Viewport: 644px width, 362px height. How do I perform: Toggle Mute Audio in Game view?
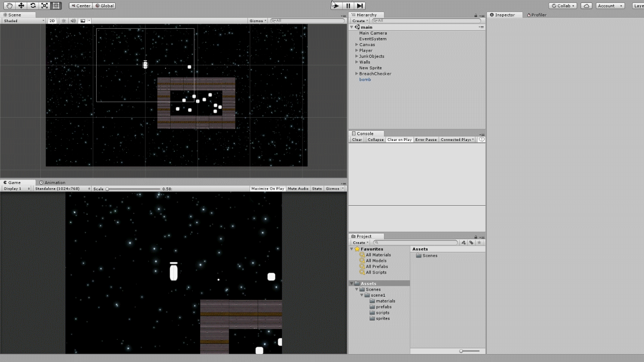coord(298,189)
